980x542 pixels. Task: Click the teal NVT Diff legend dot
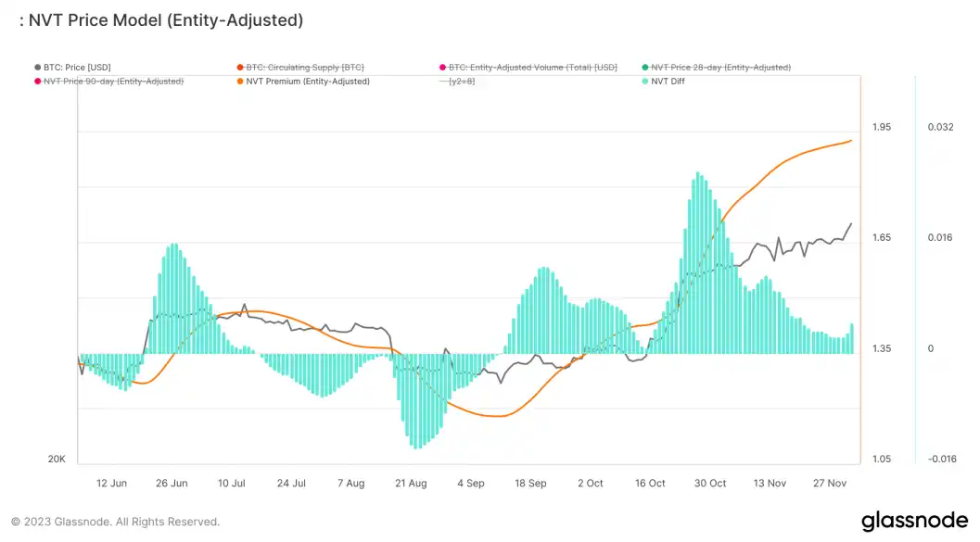point(643,82)
